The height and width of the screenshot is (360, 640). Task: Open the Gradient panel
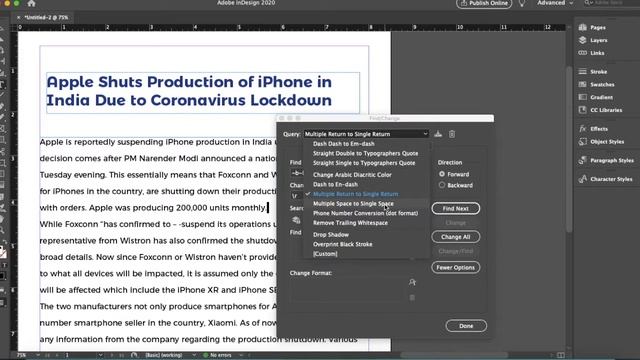[596, 97]
